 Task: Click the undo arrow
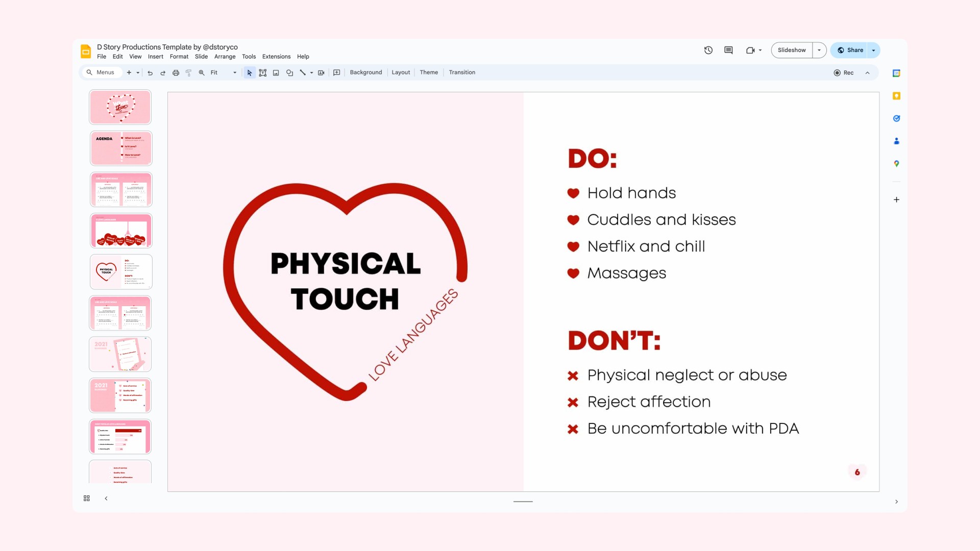150,73
